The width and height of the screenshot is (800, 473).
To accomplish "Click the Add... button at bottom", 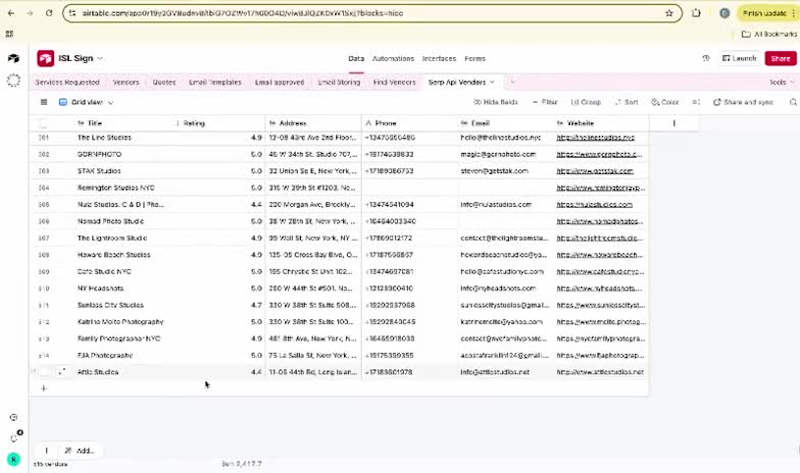I will [80, 451].
